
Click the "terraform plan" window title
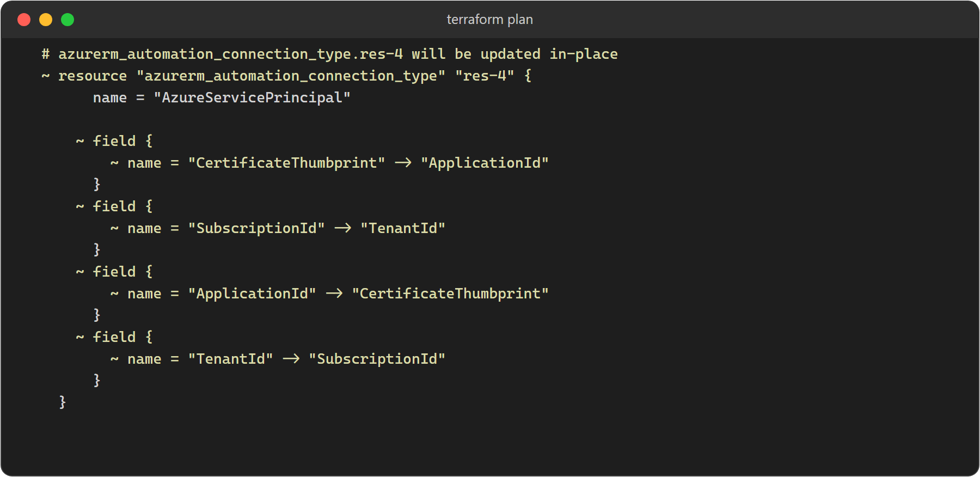(489, 20)
